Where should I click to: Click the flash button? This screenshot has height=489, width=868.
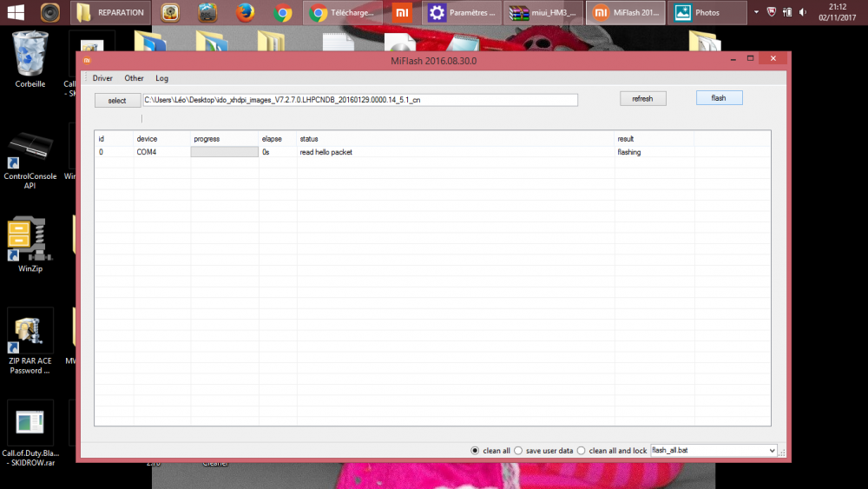click(x=719, y=98)
